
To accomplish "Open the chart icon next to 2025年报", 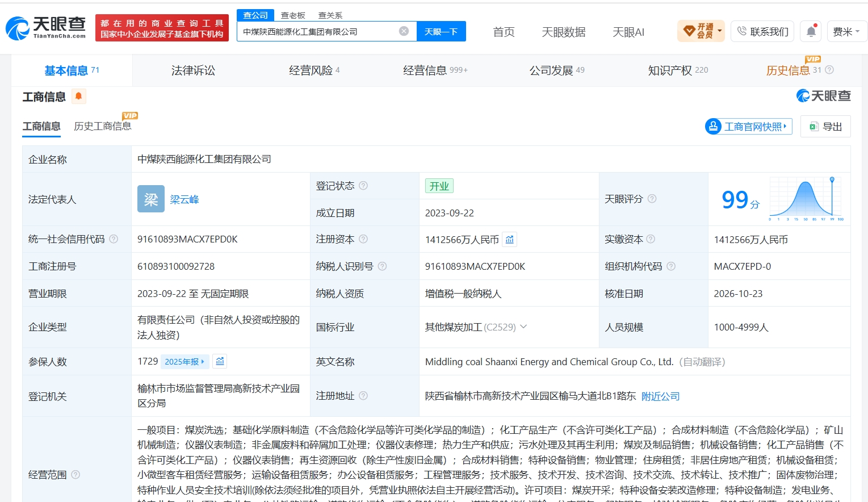I will tap(220, 361).
